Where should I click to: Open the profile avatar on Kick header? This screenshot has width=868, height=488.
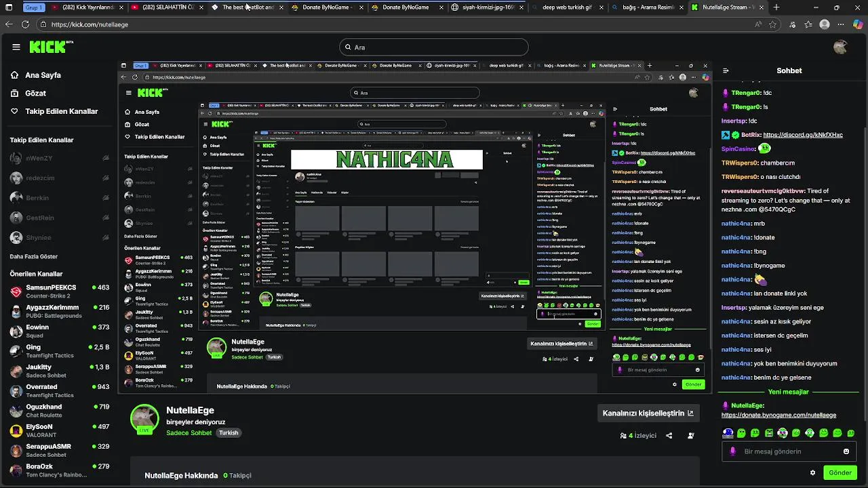click(x=840, y=47)
